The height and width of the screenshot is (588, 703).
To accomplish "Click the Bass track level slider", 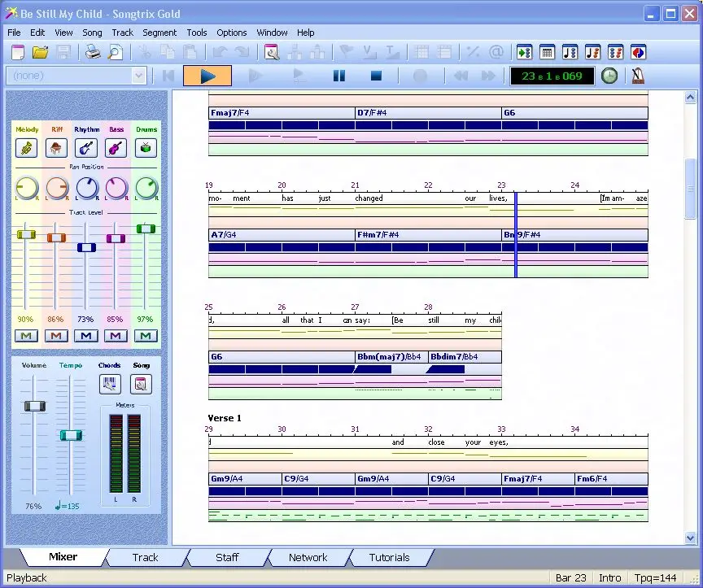I will point(116,238).
